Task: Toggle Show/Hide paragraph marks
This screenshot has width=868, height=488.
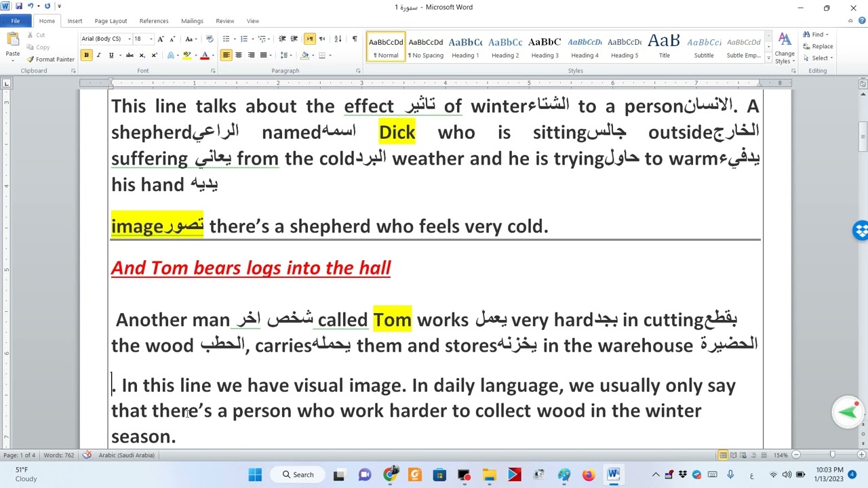Action: click(x=355, y=39)
